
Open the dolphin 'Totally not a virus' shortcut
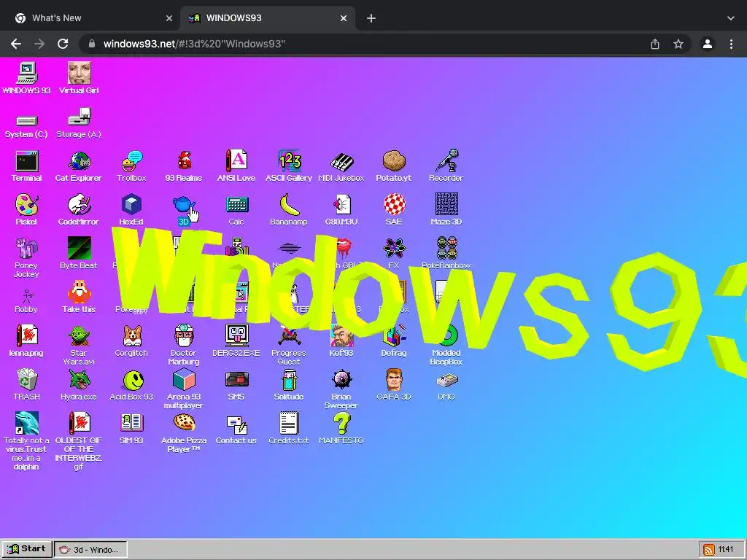tap(27, 423)
